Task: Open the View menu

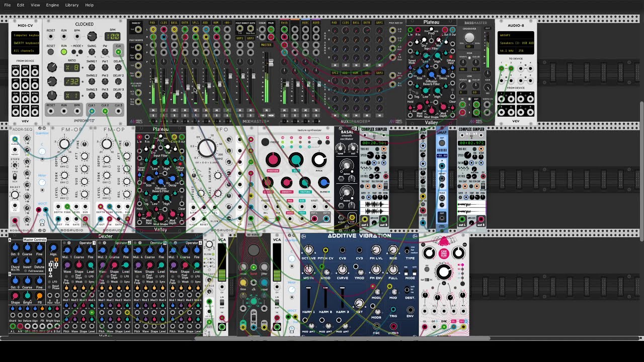Action: [35, 5]
